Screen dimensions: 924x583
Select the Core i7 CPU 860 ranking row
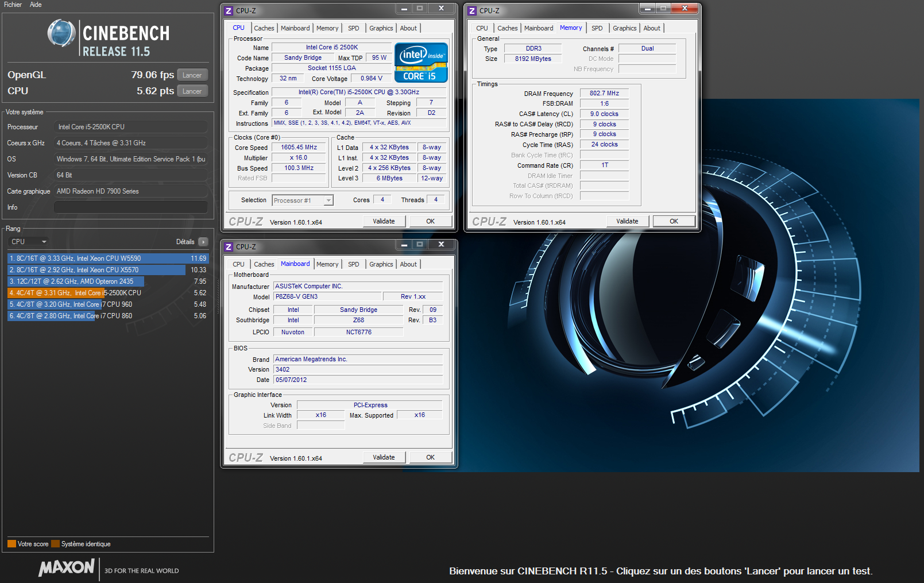click(108, 316)
